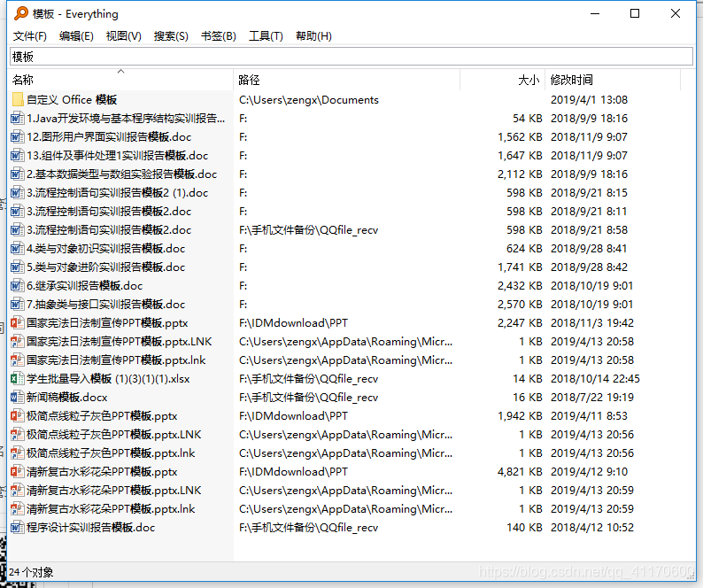This screenshot has height=588, width=703.
Task: Click the Everything magnifier app icon in title bar
Action: coord(20,13)
